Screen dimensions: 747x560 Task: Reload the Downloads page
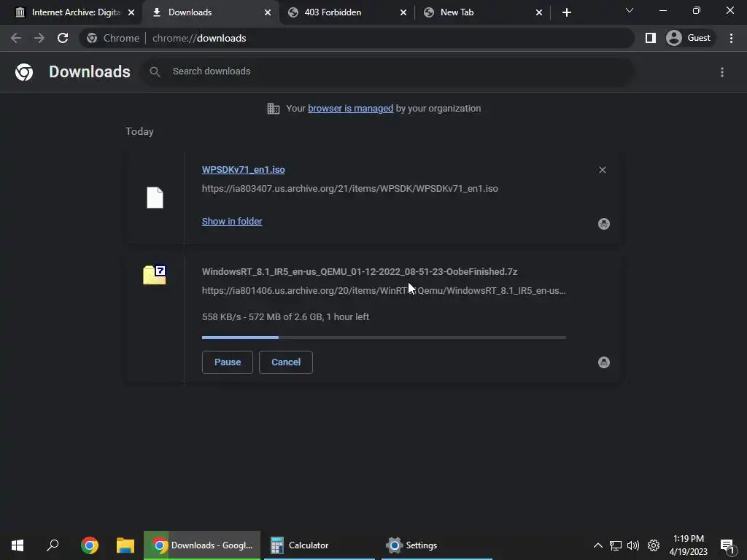63,38
